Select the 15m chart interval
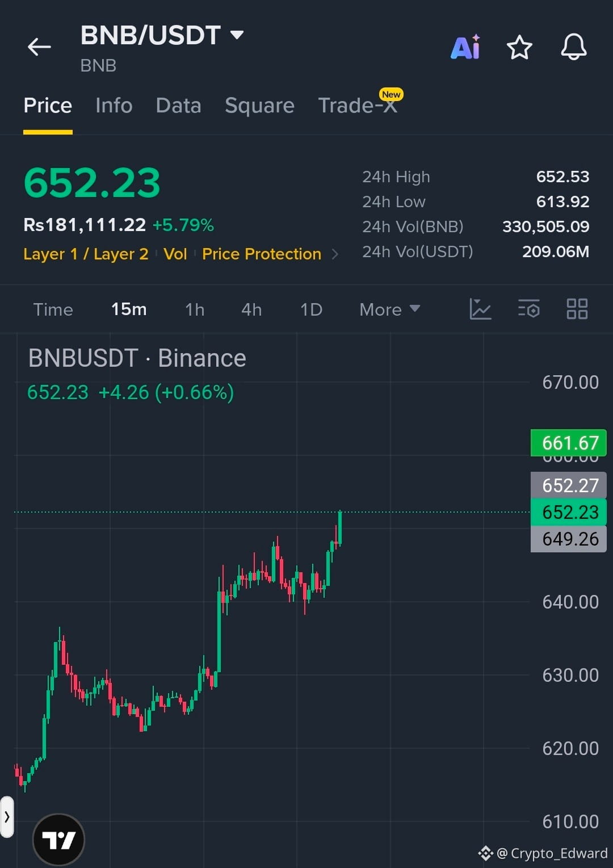 coord(129,309)
